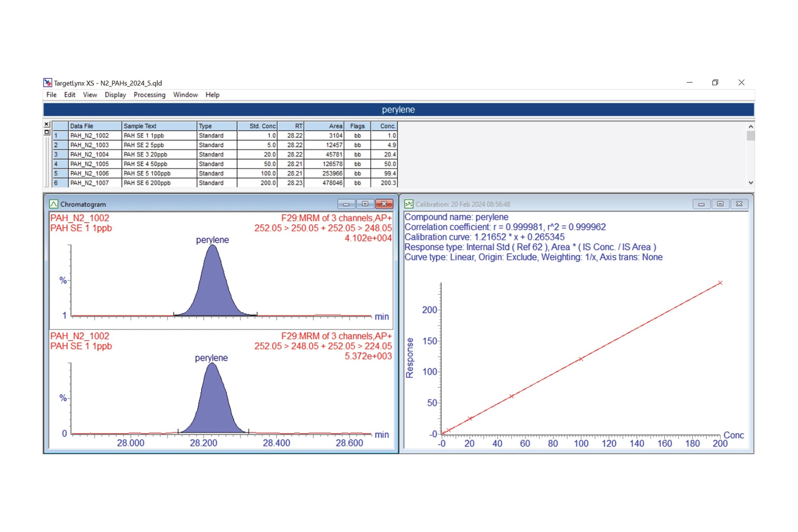Minimize the Chromatogram window
The height and width of the screenshot is (532, 798).
click(346, 204)
